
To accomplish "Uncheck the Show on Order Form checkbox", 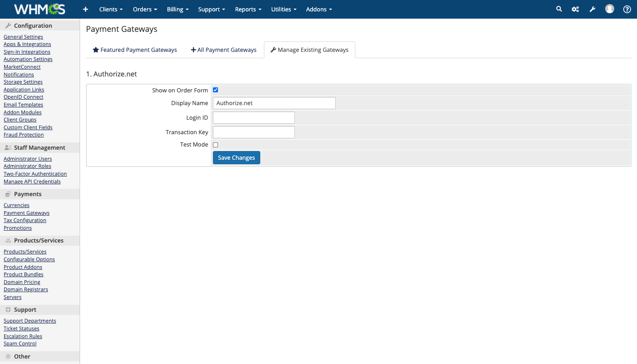I will [216, 90].
